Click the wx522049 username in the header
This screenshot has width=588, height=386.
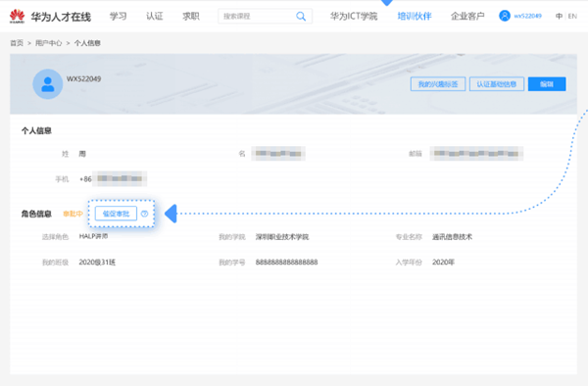527,16
